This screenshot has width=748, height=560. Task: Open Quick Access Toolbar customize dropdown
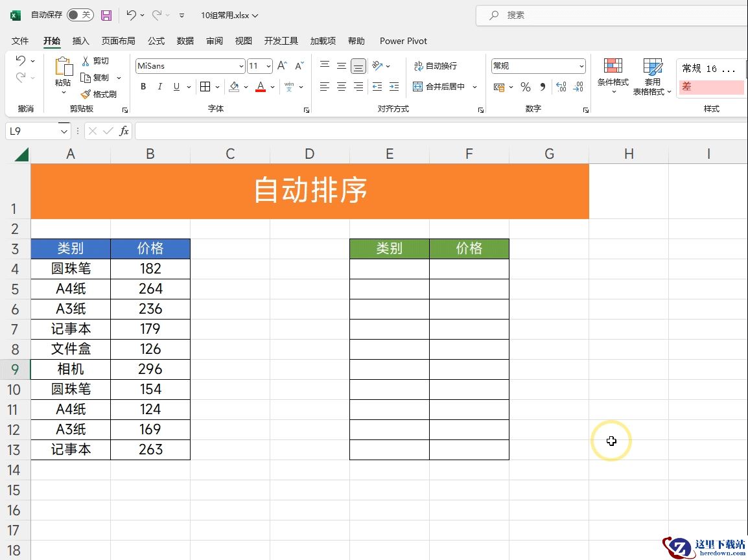[181, 16]
